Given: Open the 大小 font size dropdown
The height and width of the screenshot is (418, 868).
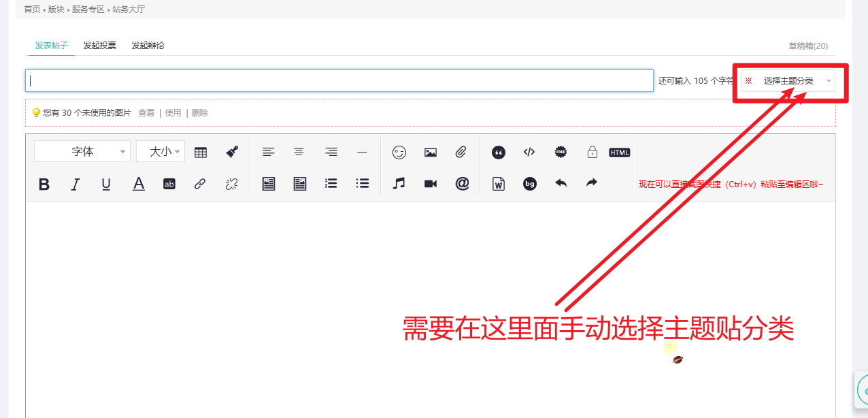Looking at the screenshot, I should coord(161,152).
